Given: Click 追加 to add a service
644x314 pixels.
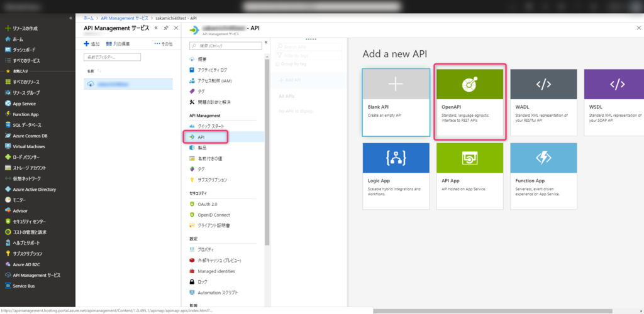Looking at the screenshot, I should (92, 44).
